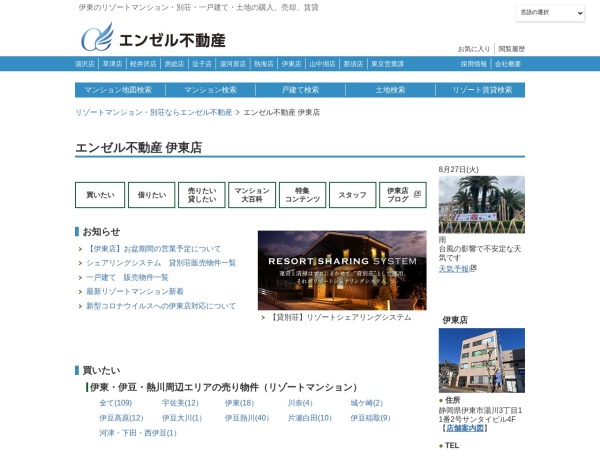Follow breadcrumb リゾートマンション・別荘ならエンゼル不動産
Image resolution: width=600 pixels, height=450 pixels.
click(x=153, y=112)
